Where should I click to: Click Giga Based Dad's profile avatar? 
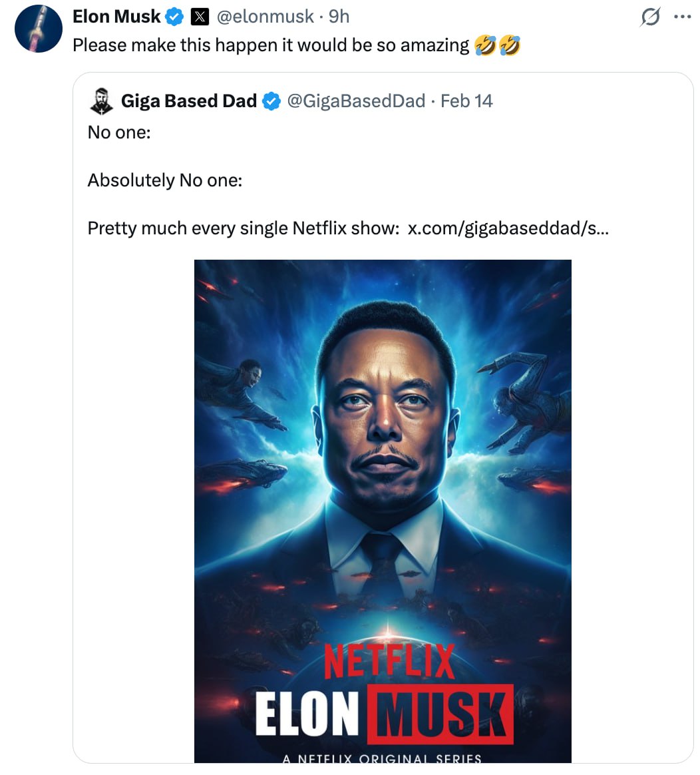tap(100, 101)
